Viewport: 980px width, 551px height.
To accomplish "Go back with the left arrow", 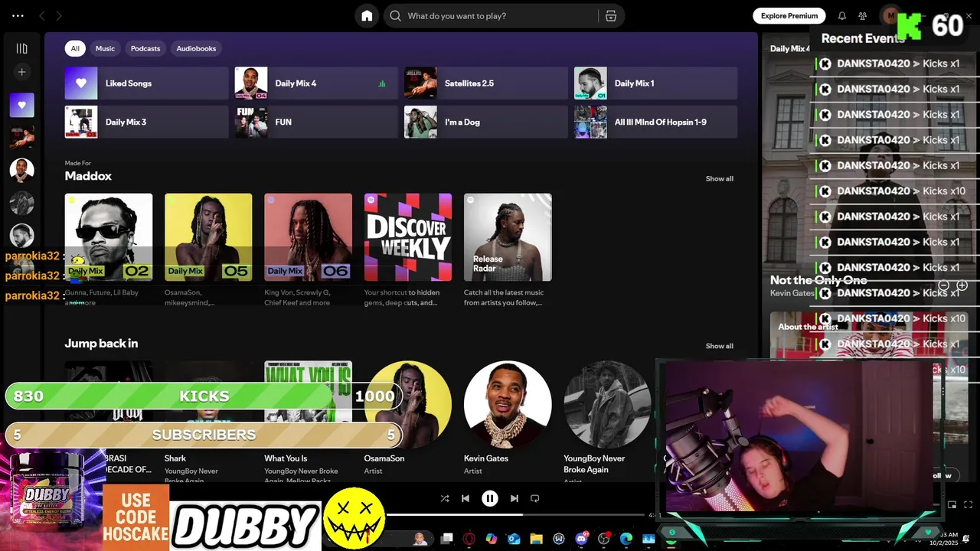I will (42, 15).
